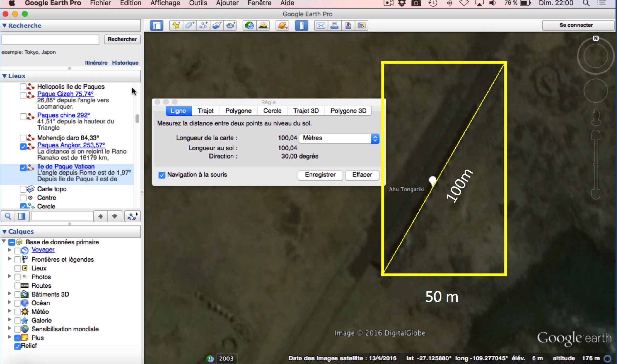Collapse Base de données primaire tree
Screen dimensions: 617x364
click(4, 241)
